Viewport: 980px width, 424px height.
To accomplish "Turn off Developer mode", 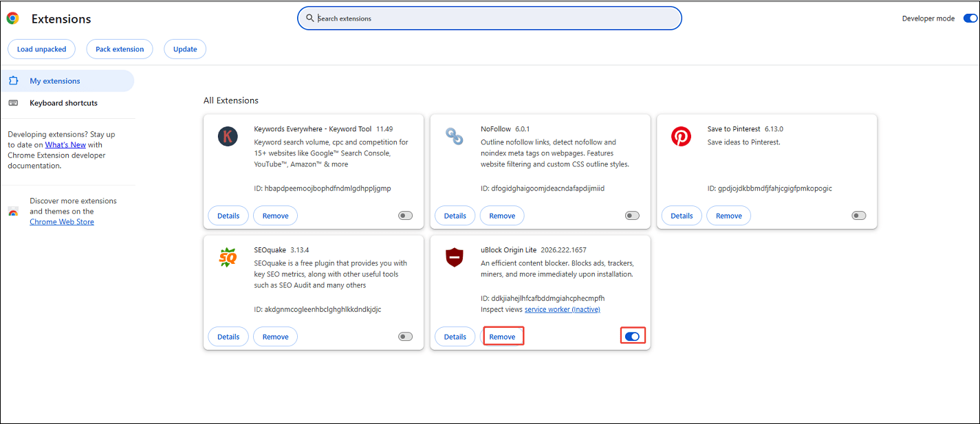I will [970, 18].
